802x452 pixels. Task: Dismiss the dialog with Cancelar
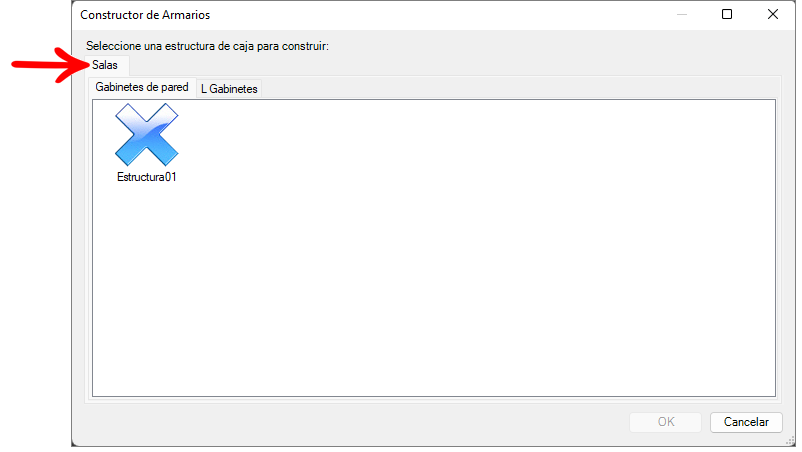pos(746,422)
